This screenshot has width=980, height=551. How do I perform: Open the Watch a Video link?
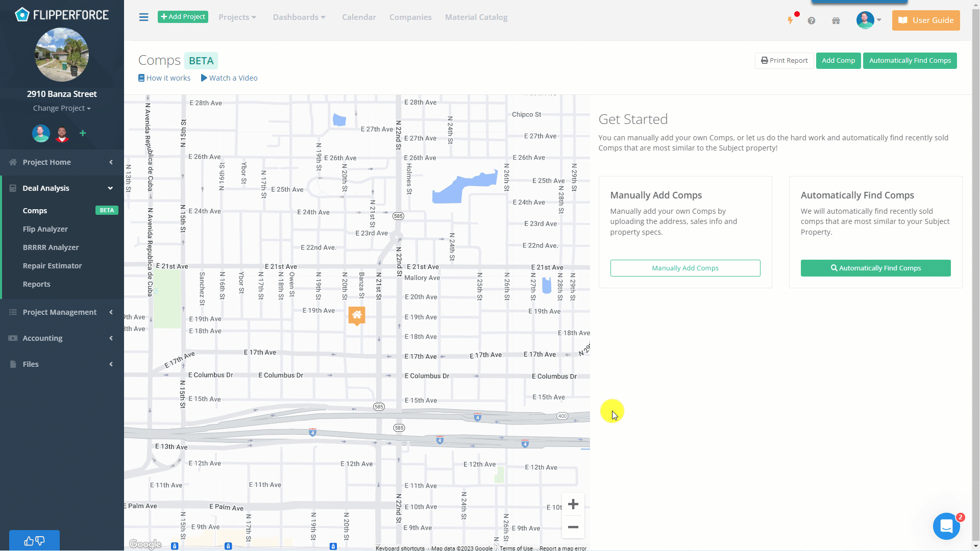coord(229,78)
